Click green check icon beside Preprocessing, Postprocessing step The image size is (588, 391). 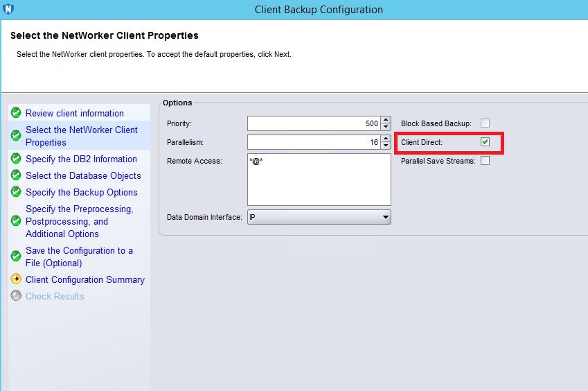point(16,220)
